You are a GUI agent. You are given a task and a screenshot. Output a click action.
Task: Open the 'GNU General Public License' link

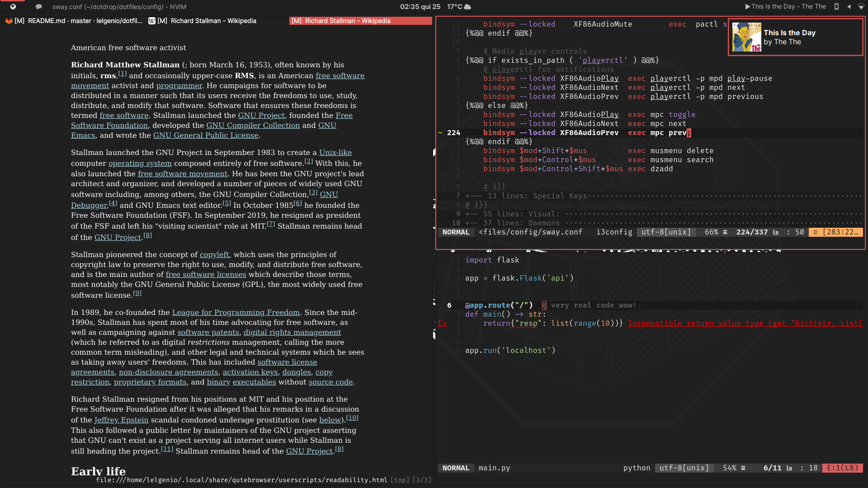pos(206,135)
